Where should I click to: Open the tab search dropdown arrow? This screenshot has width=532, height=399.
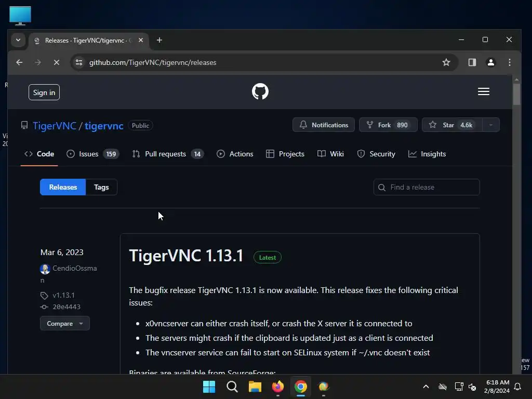click(x=18, y=40)
